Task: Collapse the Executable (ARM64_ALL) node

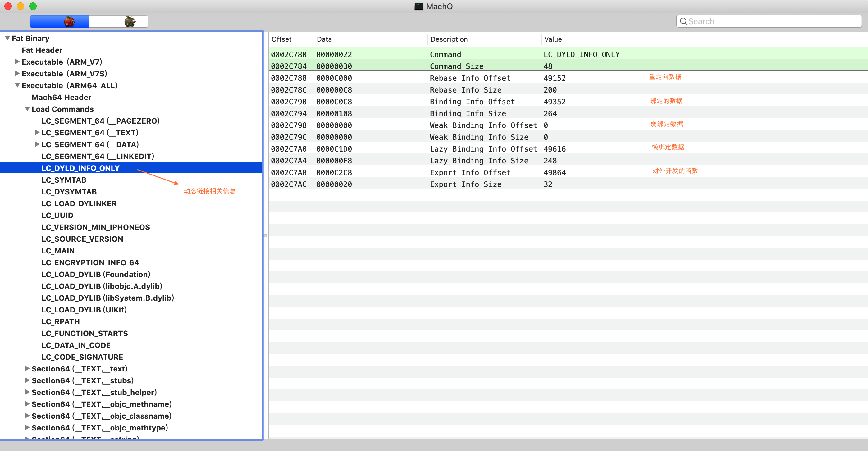Action: point(17,85)
